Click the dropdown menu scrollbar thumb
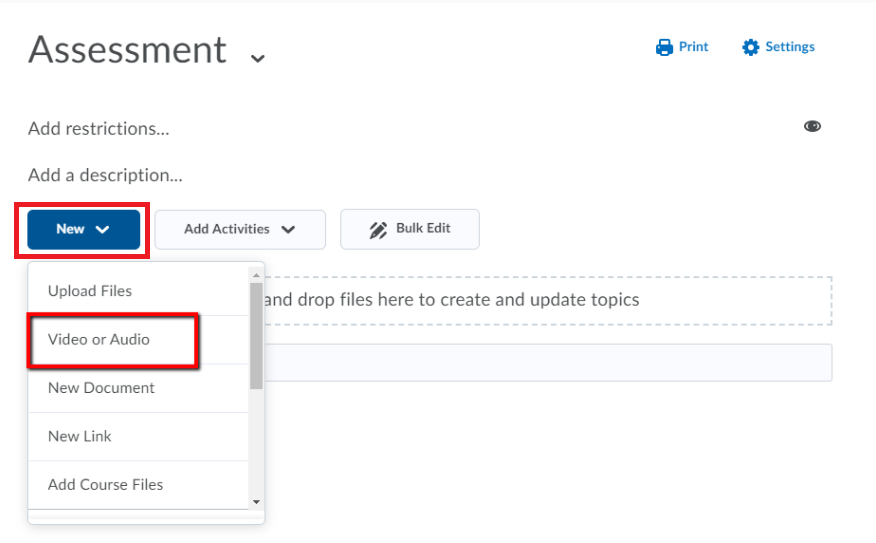 click(256, 336)
